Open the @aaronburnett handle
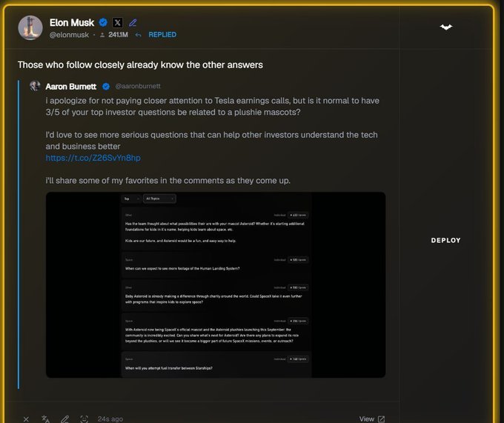Image resolution: width=504 pixels, height=423 pixels. (x=138, y=86)
